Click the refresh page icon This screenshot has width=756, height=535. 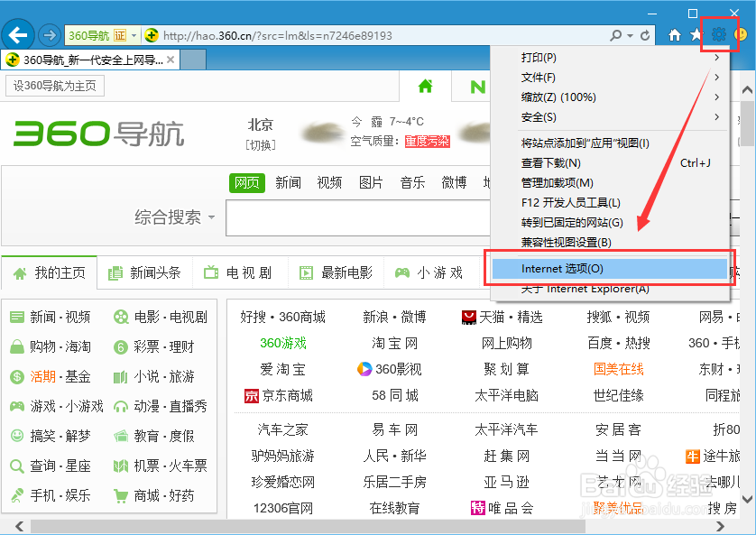(645, 35)
